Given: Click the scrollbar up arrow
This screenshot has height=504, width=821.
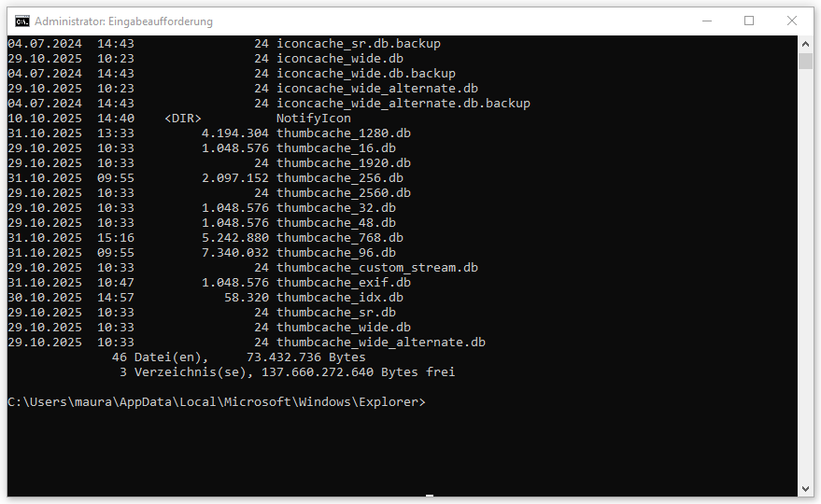Looking at the screenshot, I should coord(805,44).
